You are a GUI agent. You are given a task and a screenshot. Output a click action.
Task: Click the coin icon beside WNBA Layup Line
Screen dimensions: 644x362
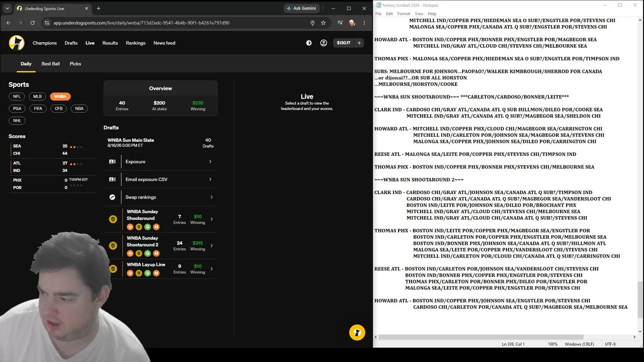(113, 269)
